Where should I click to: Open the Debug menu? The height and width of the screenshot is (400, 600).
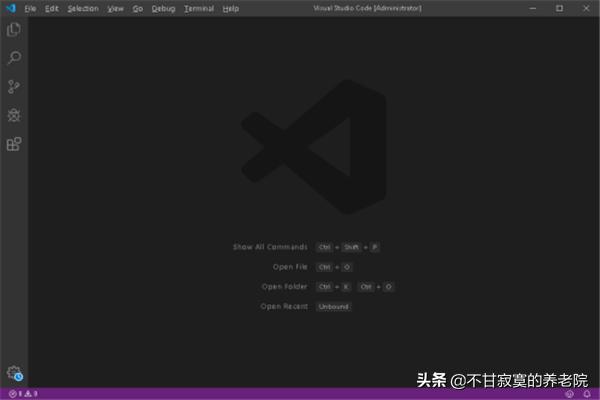(163, 8)
